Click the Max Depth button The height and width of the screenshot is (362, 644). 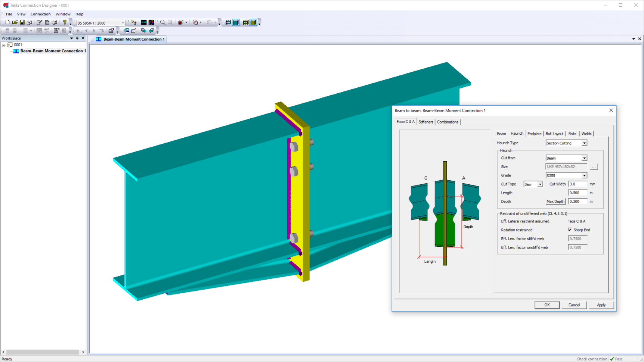555,201
